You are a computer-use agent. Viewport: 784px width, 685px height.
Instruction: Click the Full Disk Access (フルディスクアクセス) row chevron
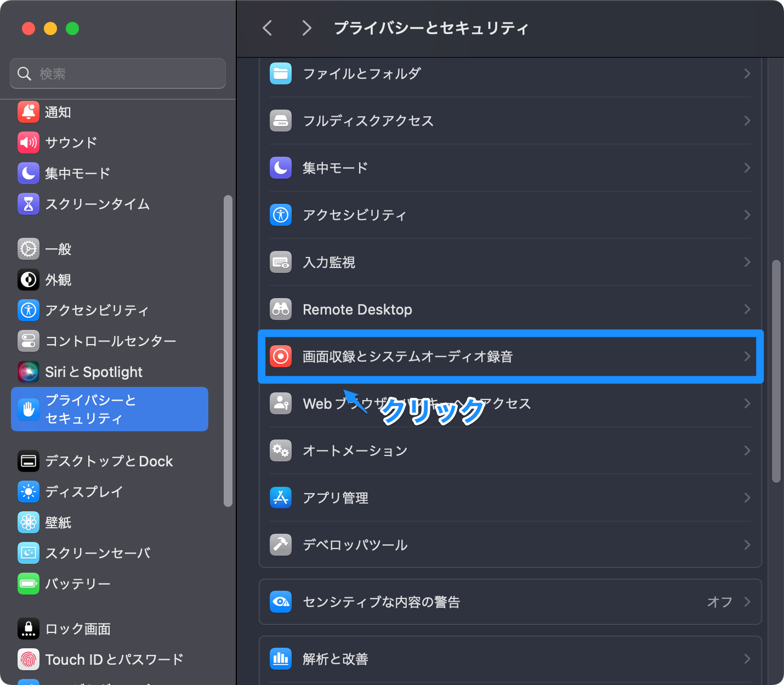pos(747,121)
